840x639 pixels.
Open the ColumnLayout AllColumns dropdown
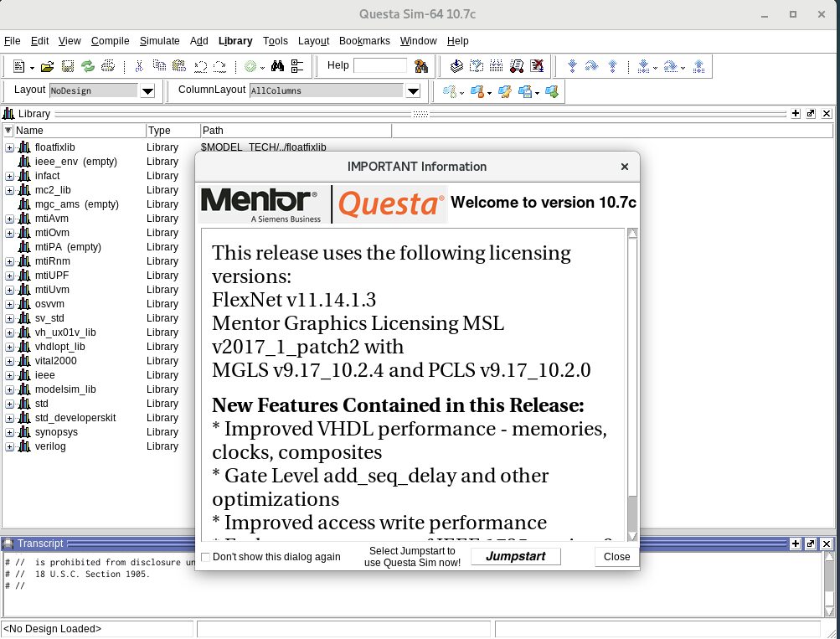[413, 91]
